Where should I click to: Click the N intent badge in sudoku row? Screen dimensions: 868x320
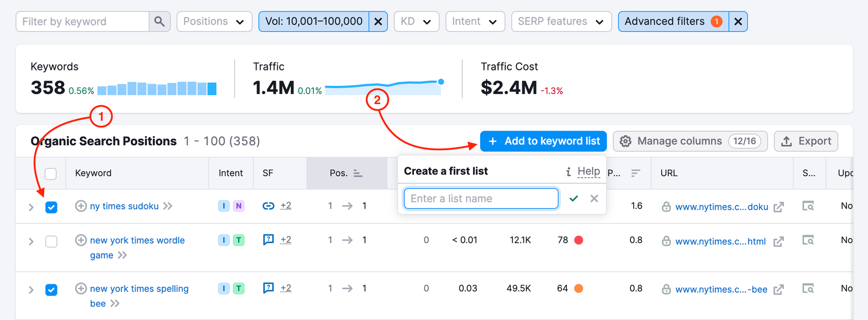tap(239, 206)
